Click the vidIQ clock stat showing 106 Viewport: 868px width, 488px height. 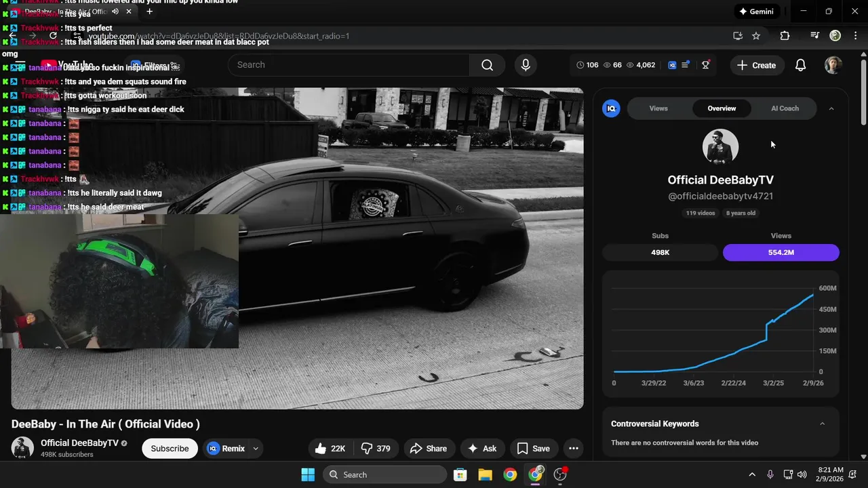[587, 65]
